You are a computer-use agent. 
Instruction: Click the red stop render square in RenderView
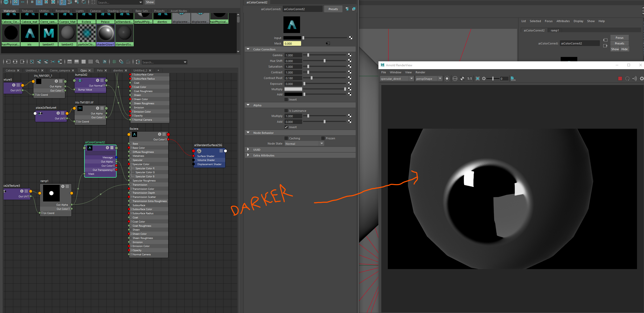point(620,78)
